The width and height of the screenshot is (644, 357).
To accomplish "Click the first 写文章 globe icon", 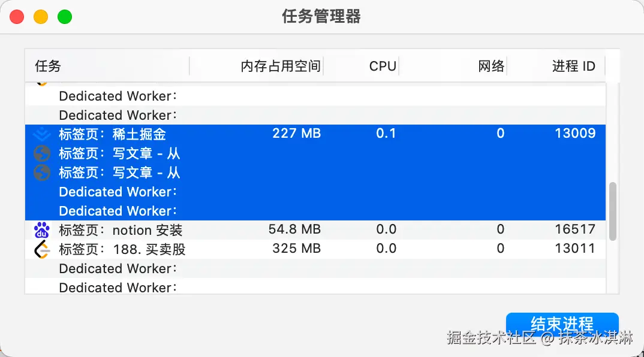I will point(42,153).
